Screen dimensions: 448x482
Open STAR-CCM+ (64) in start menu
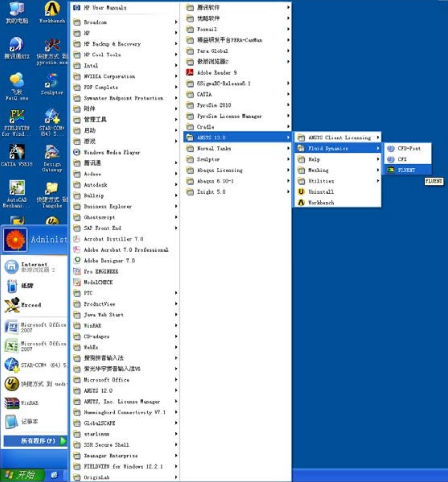(34, 365)
